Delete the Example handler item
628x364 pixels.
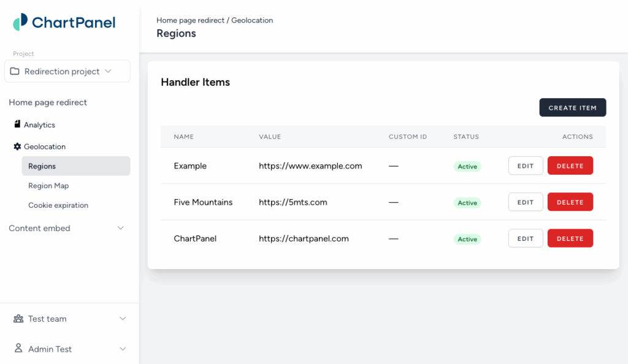[570, 165]
